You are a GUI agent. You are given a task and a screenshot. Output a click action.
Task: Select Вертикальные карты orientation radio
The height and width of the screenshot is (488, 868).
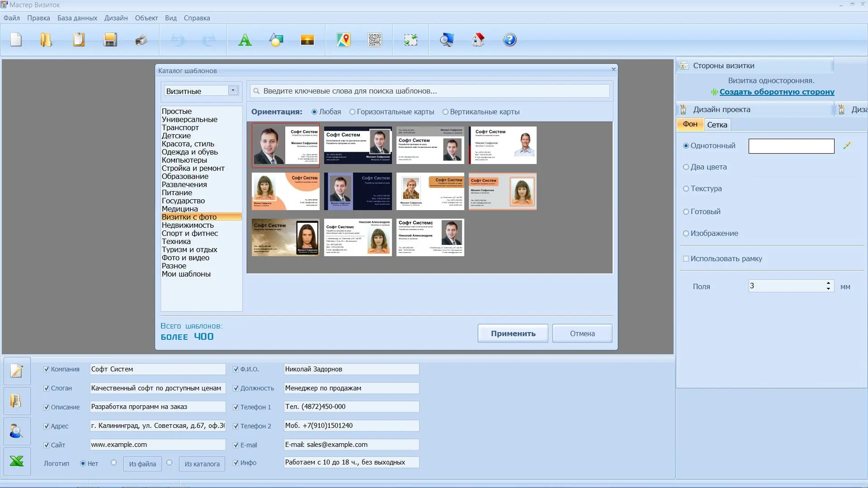(x=445, y=112)
